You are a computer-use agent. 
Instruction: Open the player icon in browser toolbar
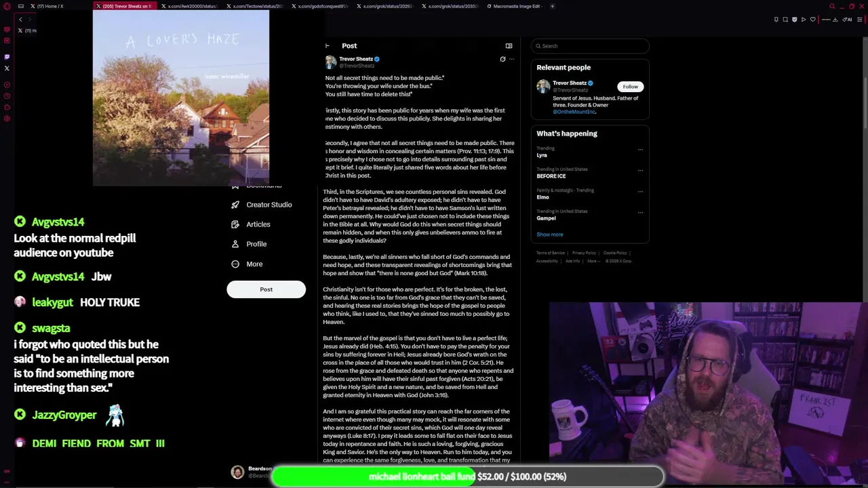click(x=804, y=19)
